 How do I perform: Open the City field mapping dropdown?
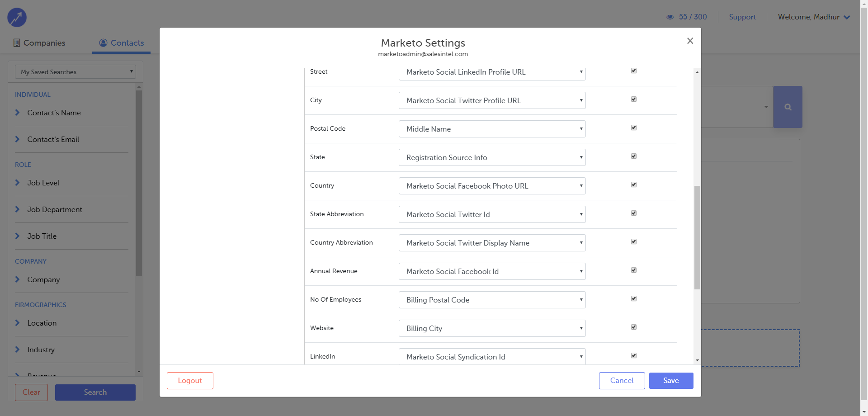[x=492, y=100]
